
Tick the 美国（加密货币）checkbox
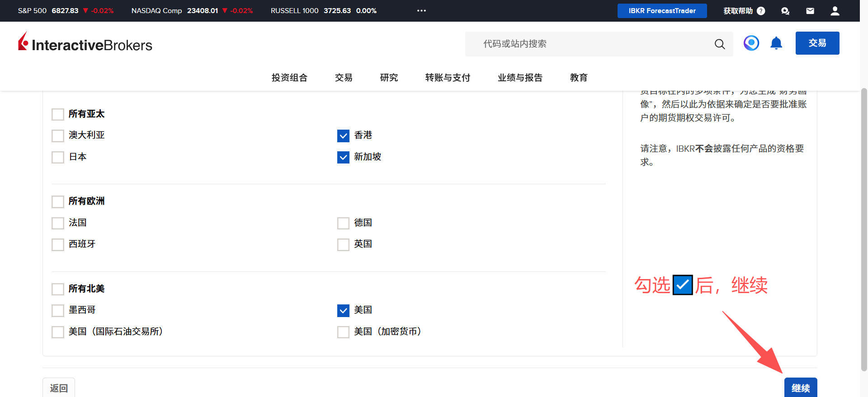343,332
